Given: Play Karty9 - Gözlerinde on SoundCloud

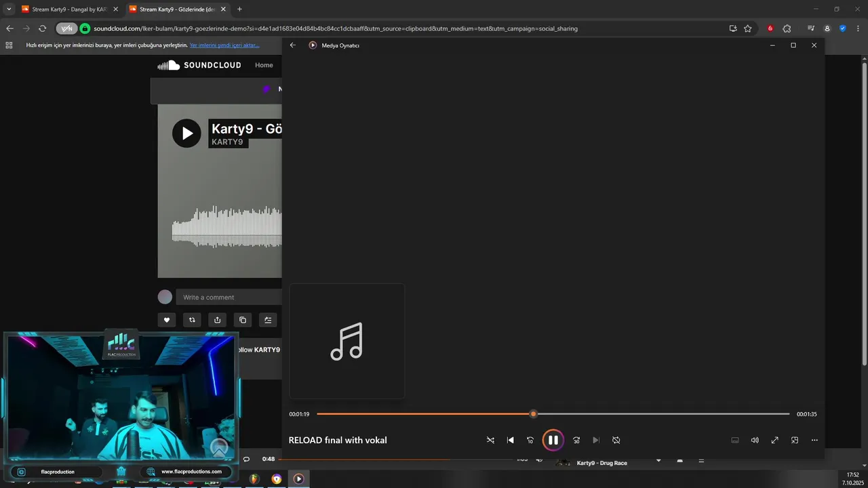Looking at the screenshot, I should [x=186, y=134].
